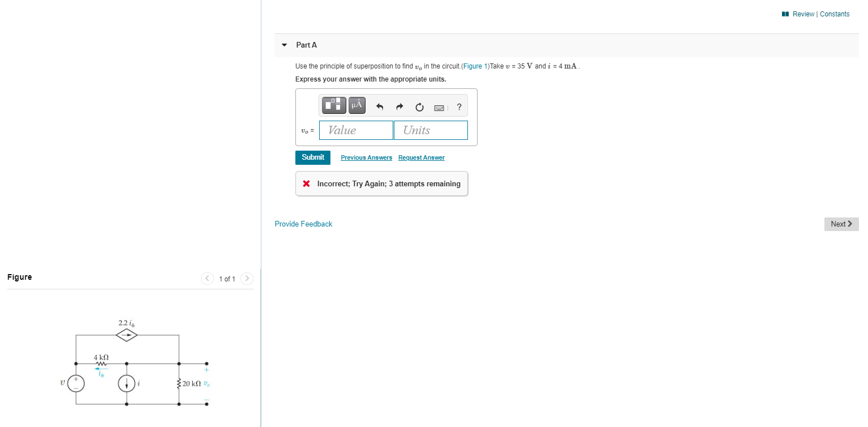Open Provide Feedback
The height and width of the screenshot is (427, 868).
[303, 224]
